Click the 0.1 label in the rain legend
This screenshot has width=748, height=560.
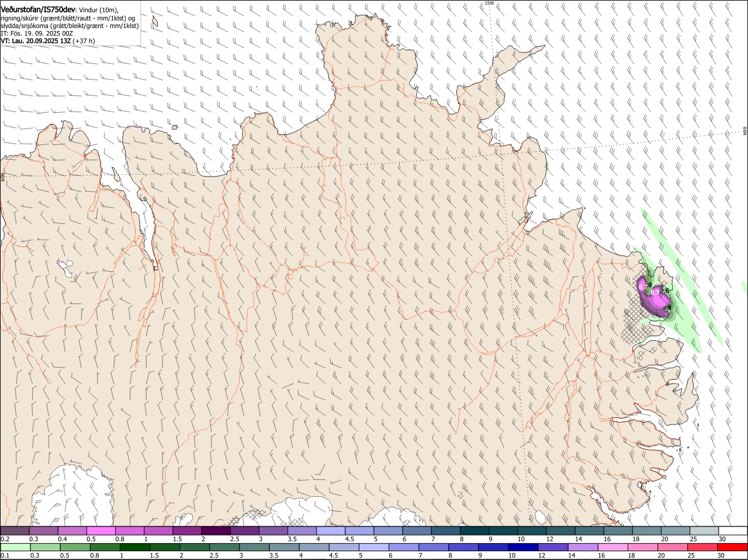[5, 555]
